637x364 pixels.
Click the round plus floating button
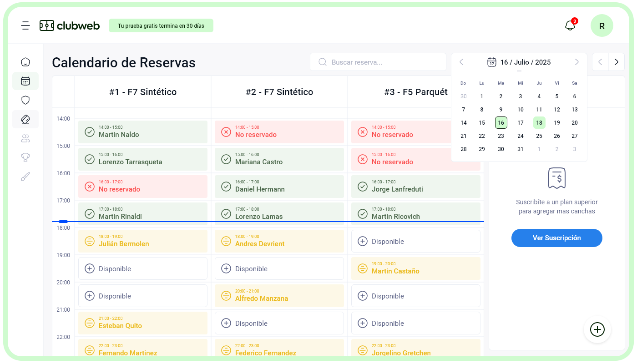pyautogui.click(x=597, y=329)
